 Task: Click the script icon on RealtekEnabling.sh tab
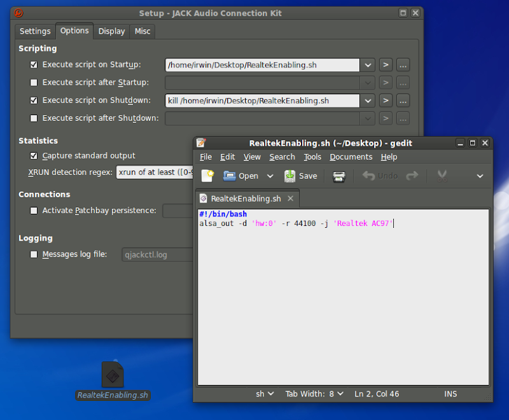click(x=204, y=199)
